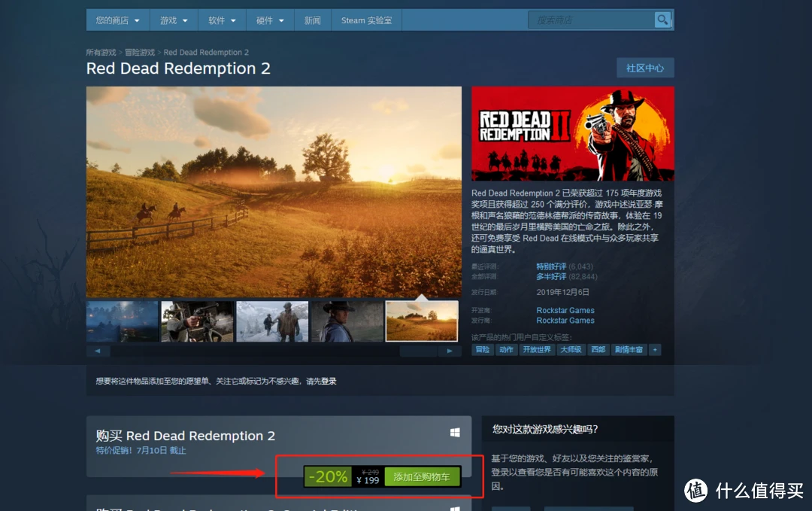Open the 社区中心 button
Screen dimensions: 812x511
[x=645, y=68]
